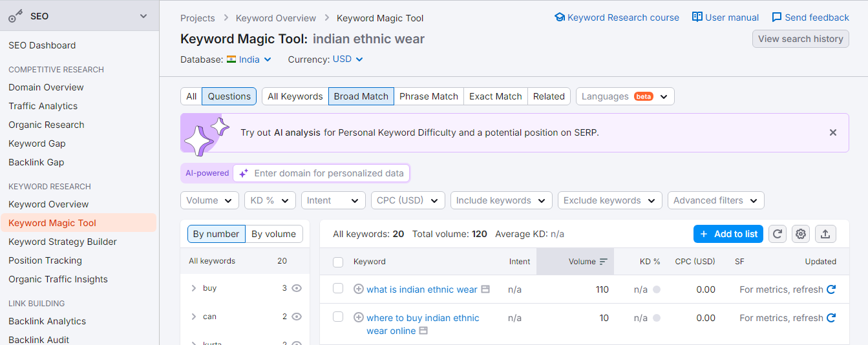Check the 'where to buy indian ethnic wear online' row

tap(338, 317)
